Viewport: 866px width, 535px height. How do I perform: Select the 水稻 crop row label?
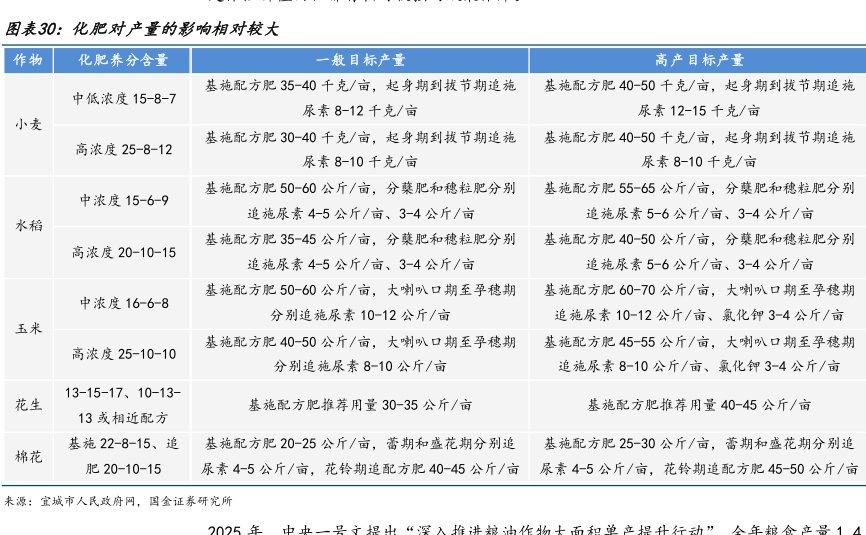coord(28,226)
